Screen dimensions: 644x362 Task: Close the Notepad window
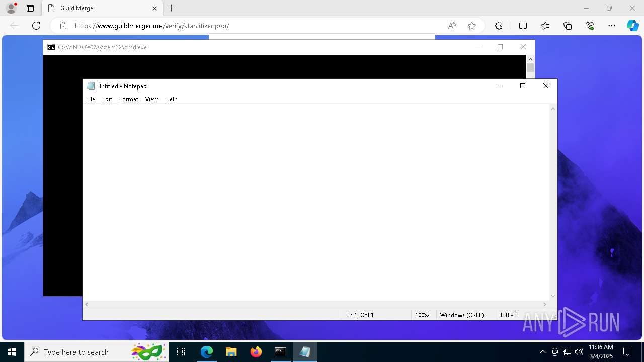click(x=546, y=86)
